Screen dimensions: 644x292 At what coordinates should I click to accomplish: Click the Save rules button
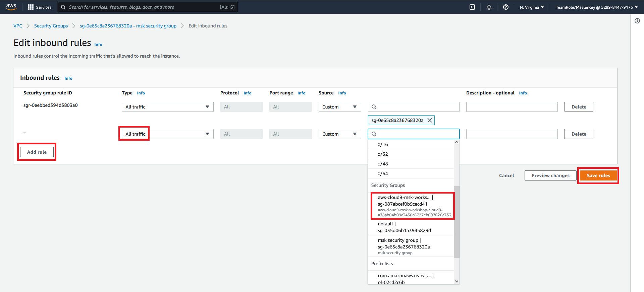tap(598, 175)
